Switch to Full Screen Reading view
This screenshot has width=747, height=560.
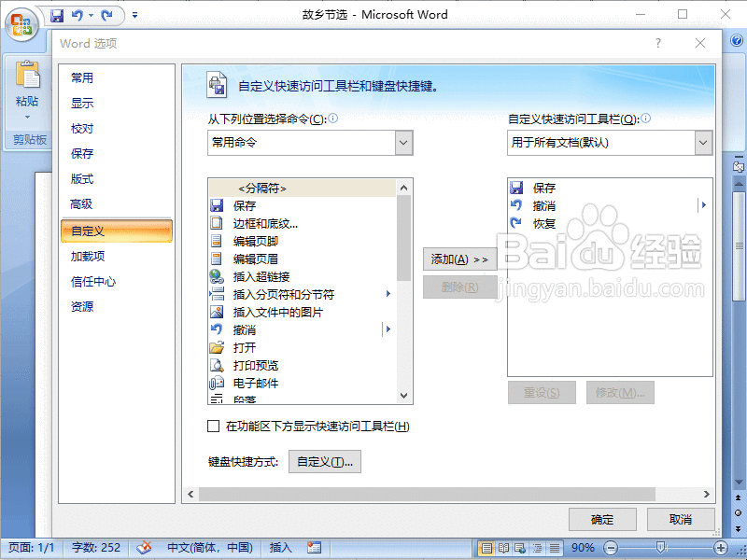(503, 548)
